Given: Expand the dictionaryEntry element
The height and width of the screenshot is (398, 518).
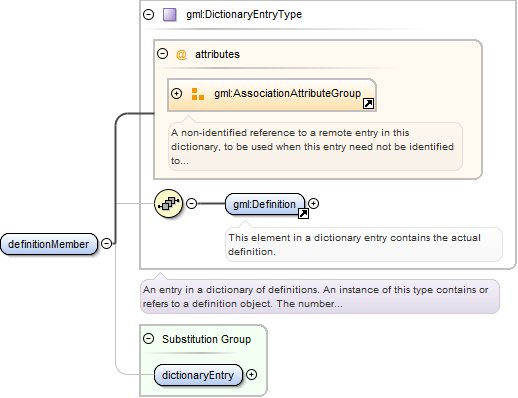Looking at the screenshot, I should [251, 375].
